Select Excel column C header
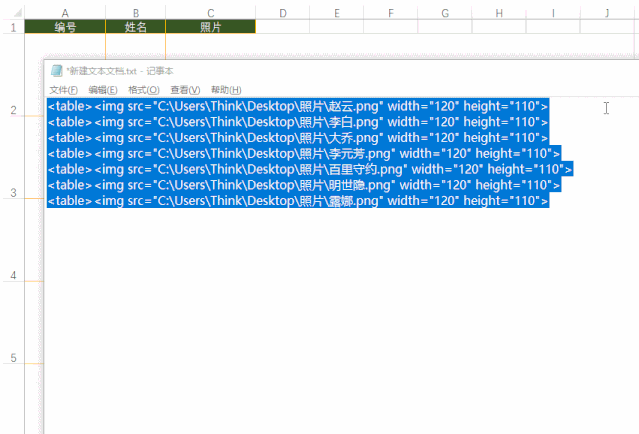This screenshot has width=639, height=434. (211, 13)
